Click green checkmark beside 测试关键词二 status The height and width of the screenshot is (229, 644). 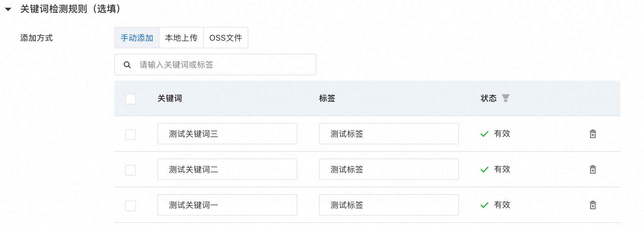point(484,170)
